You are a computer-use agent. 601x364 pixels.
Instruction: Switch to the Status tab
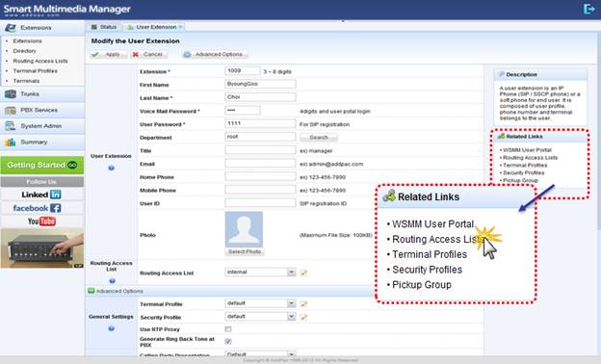[x=104, y=27]
